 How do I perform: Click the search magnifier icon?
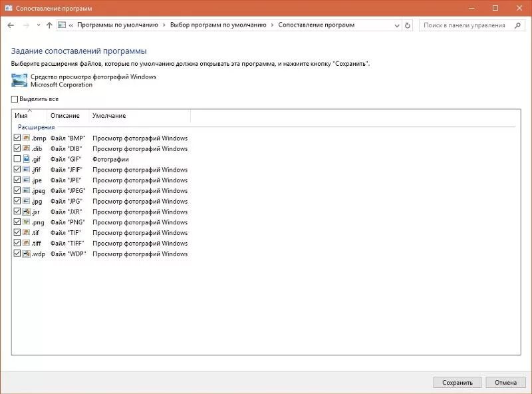[517, 25]
